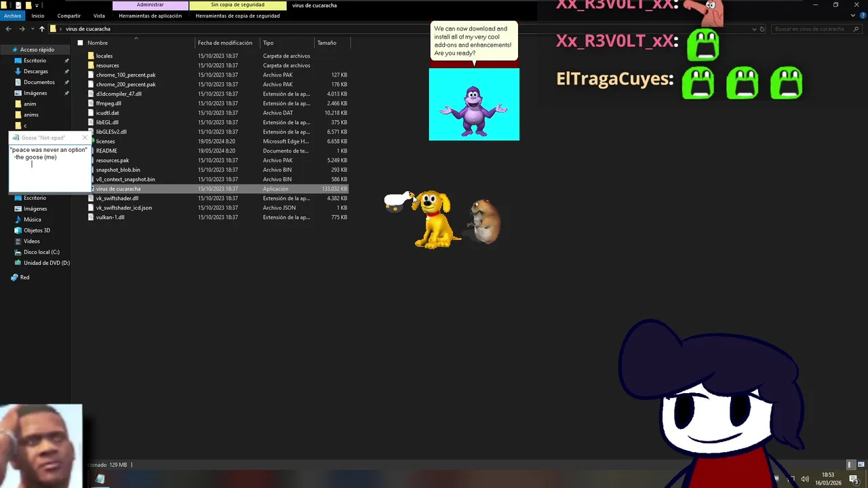Open the Compartir ribbon tab
This screenshot has width=868, height=488.
pyautogui.click(x=68, y=16)
